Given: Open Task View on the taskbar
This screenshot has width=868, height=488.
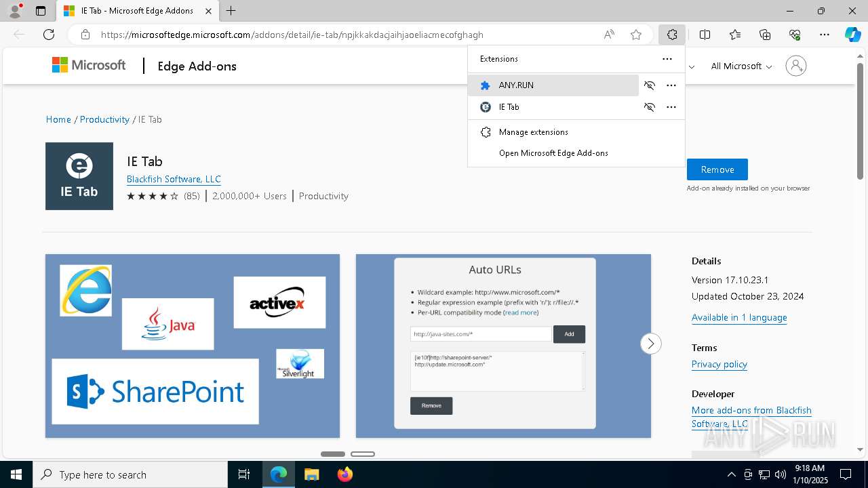Looking at the screenshot, I should click(x=244, y=474).
